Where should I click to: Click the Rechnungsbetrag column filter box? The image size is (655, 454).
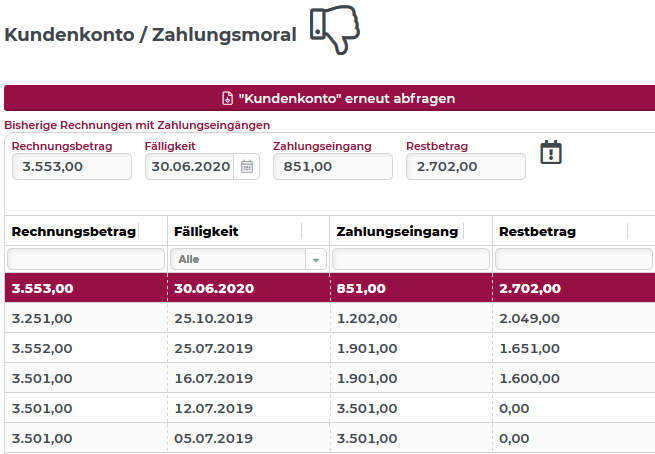coord(86,259)
